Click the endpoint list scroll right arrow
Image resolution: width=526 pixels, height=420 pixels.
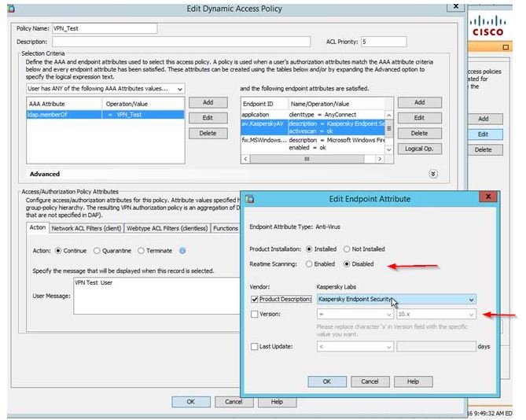[380, 159]
